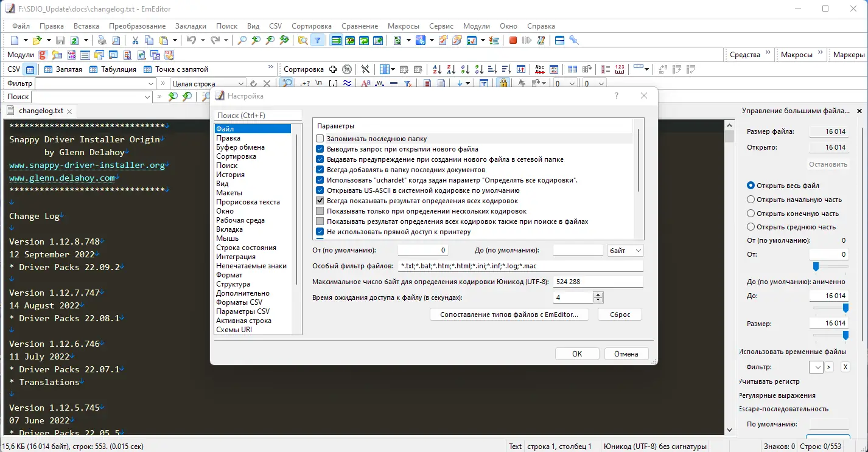Open the "Макросы" menu

(404, 26)
